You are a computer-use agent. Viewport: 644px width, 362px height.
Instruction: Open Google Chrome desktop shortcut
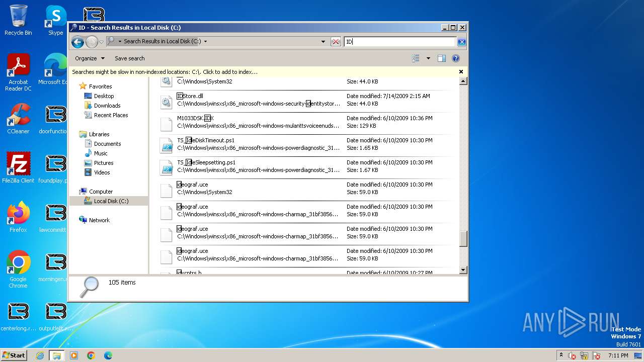[18, 269]
